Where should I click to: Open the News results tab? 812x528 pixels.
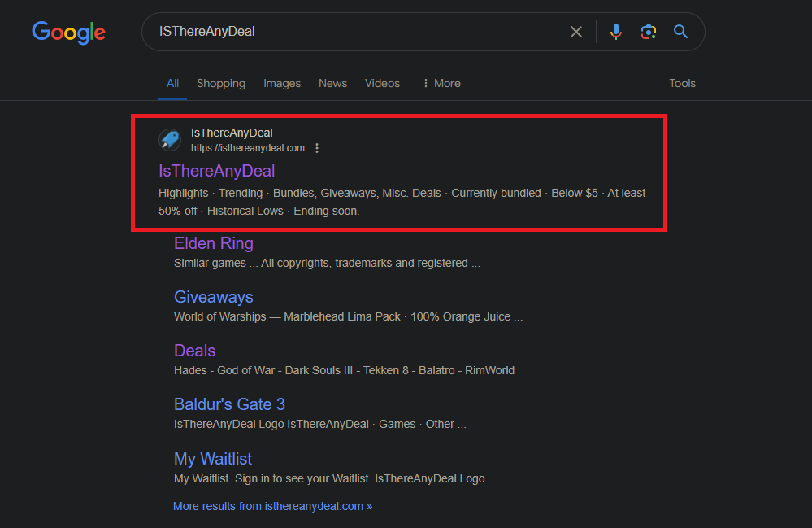click(x=332, y=83)
